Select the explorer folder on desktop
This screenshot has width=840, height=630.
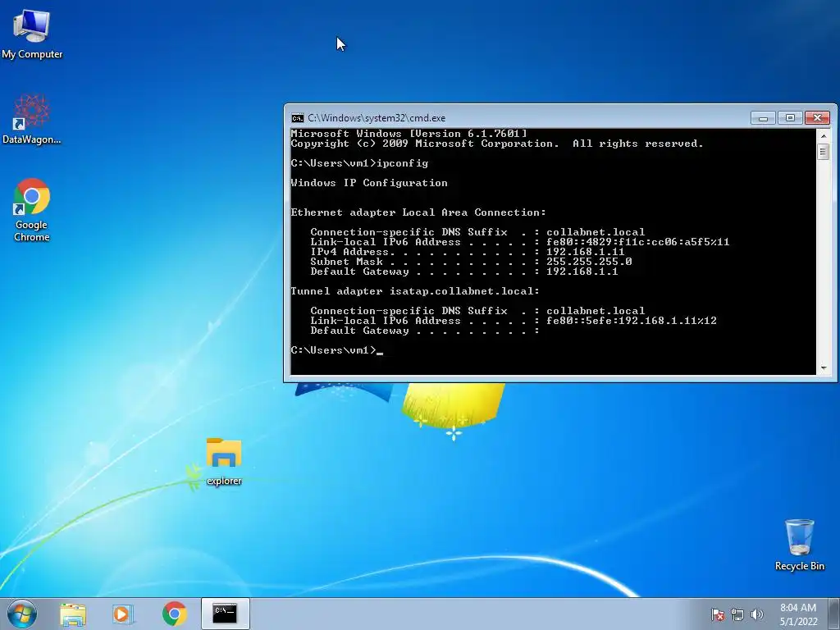tap(224, 462)
